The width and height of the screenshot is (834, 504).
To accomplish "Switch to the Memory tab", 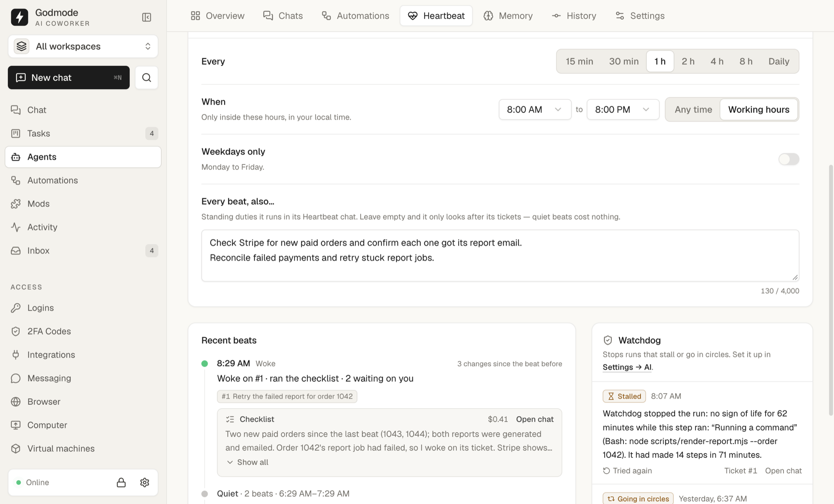I will pos(508,16).
